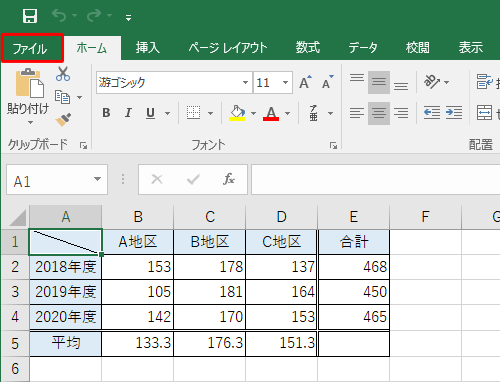Click the Wrap Text icon
This screenshot has height=382, width=500.
484,82
